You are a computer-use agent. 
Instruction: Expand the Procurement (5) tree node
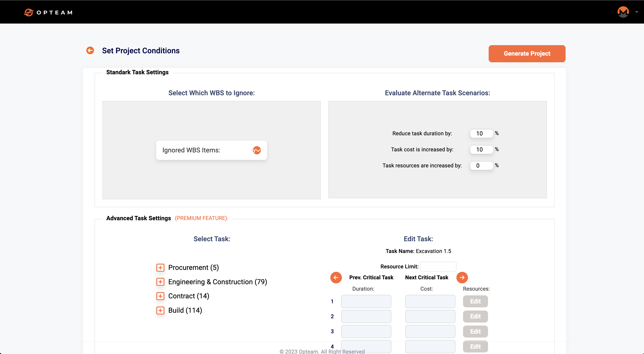click(160, 268)
